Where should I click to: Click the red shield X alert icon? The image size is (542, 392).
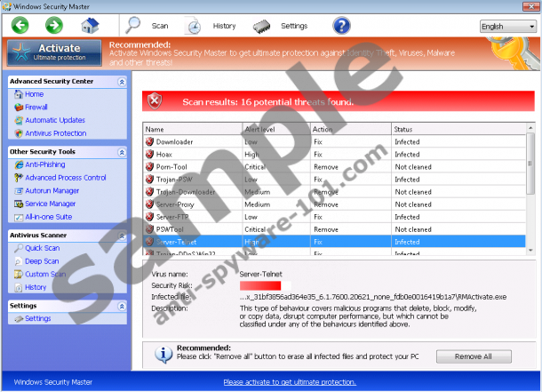pos(155,101)
